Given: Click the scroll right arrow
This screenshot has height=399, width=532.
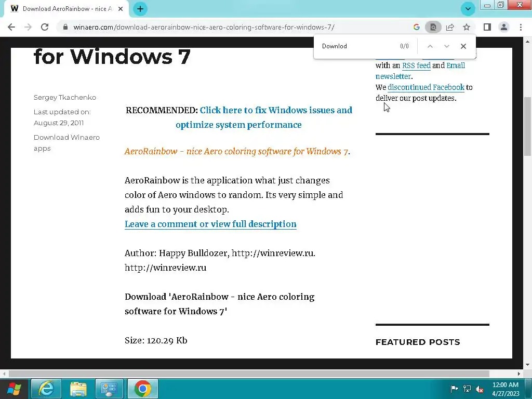Looking at the screenshot, I should pos(519,374).
